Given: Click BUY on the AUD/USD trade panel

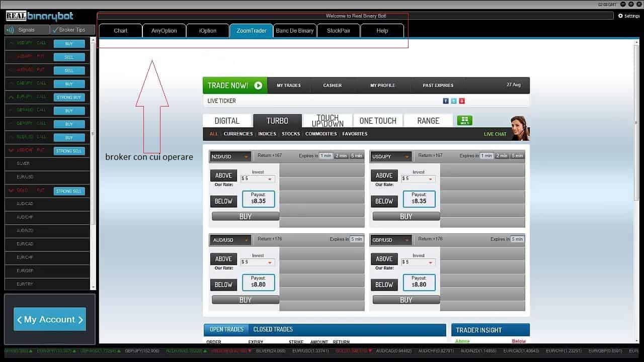Looking at the screenshot, I should pos(246,300).
